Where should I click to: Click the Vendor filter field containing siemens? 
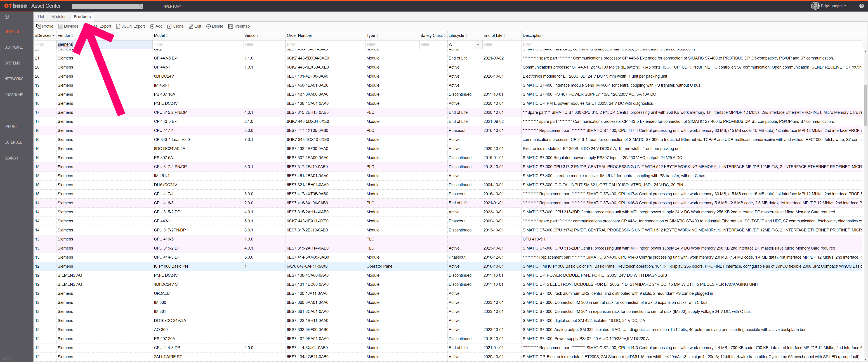tap(104, 44)
